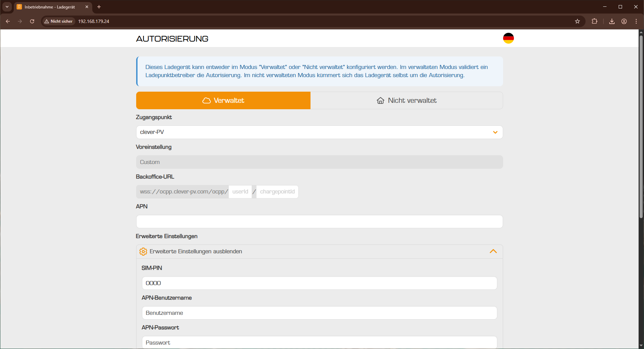Click the "Nicht sicher" security warning
The width and height of the screenshot is (644, 349).
[58, 21]
